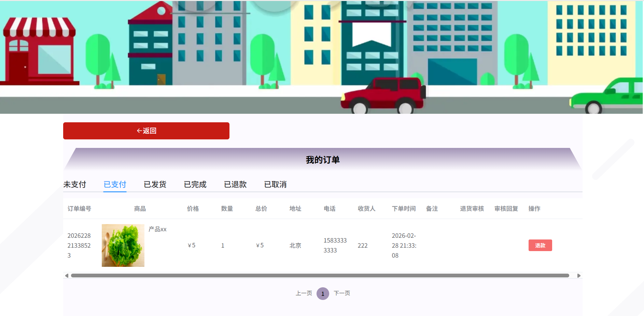
Task: Click the red 返回 back button
Action: (x=146, y=131)
